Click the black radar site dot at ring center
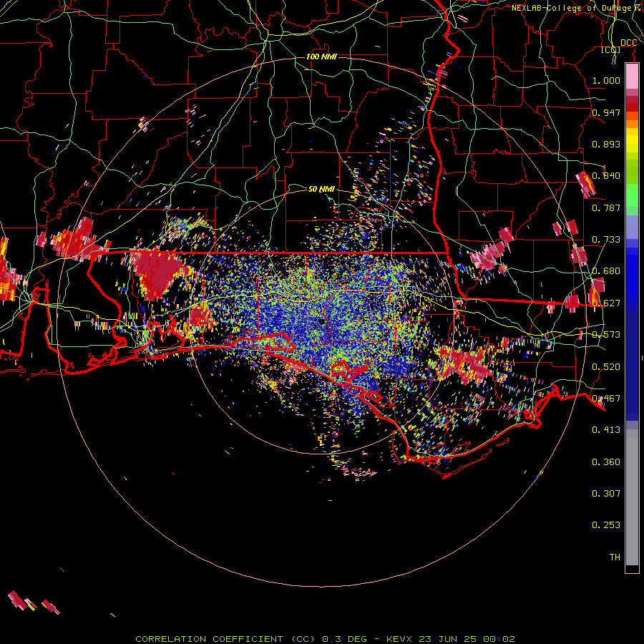 pos(321,321)
